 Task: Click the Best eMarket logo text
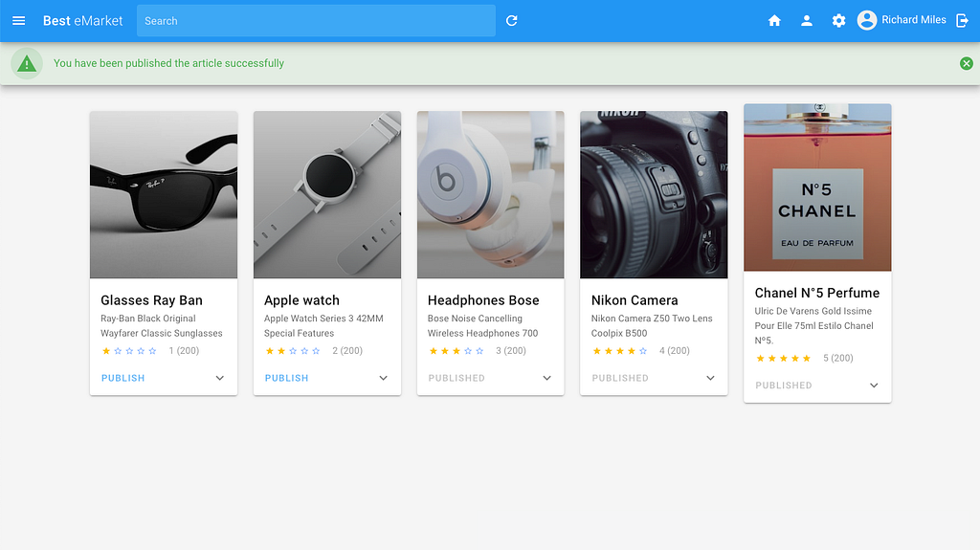tap(82, 21)
